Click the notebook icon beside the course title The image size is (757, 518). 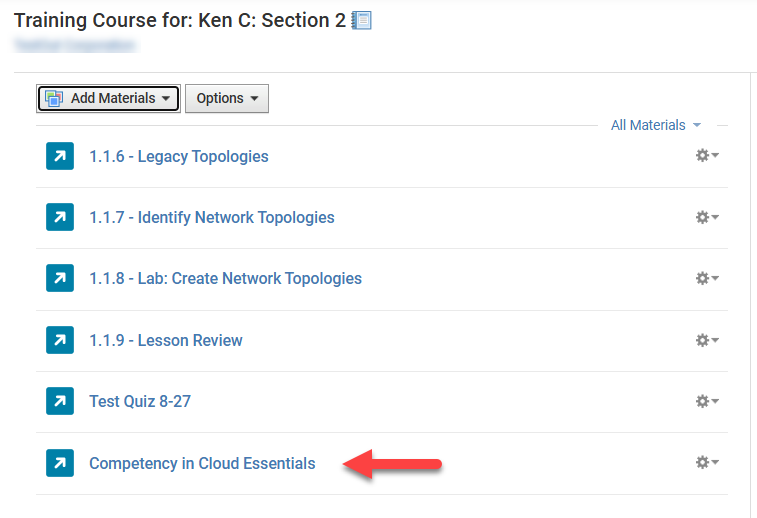tap(361, 21)
